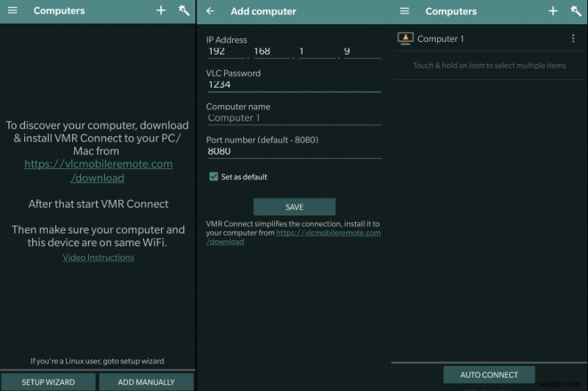Select the third IP address field 1

tap(317, 51)
